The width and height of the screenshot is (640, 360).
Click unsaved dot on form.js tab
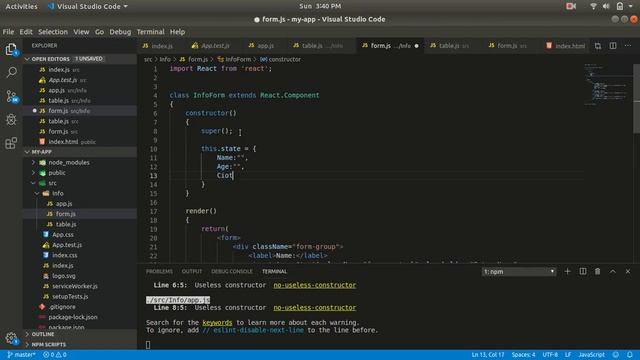[416, 46]
